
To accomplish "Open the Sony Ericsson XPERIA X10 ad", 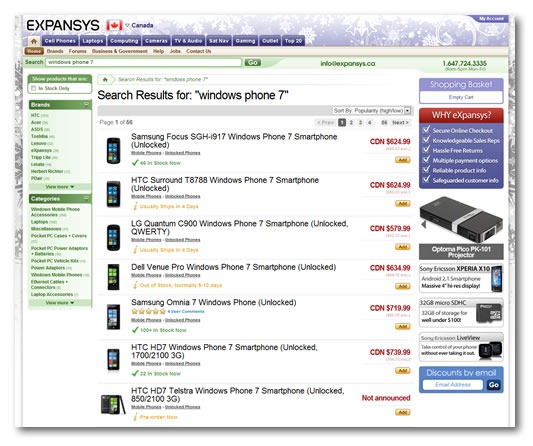I will tap(461, 278).
